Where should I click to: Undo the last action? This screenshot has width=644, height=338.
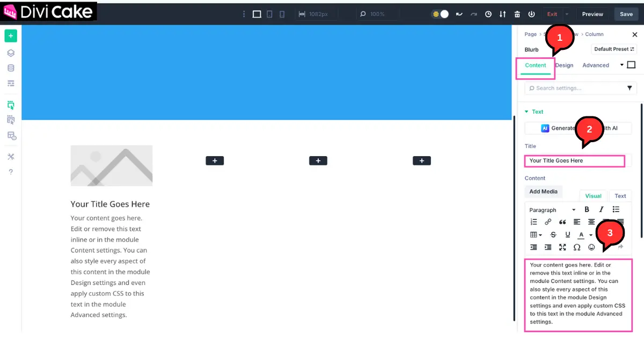click(x=459, y=14)
